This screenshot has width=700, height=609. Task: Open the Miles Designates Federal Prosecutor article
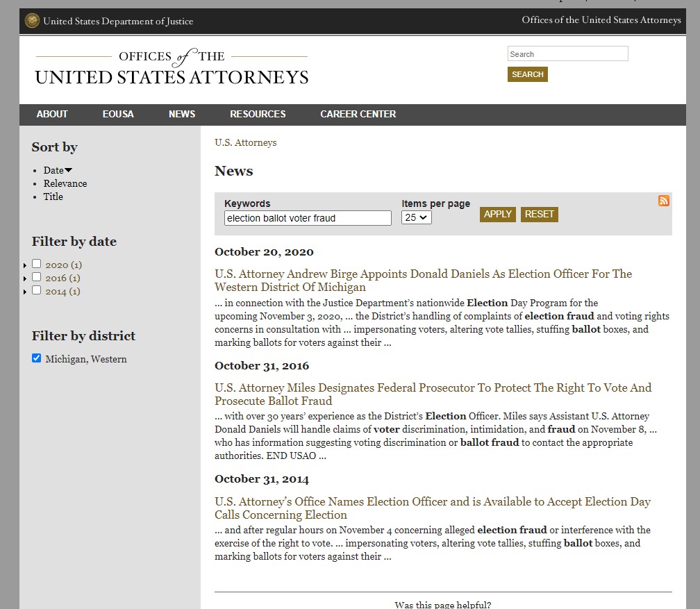click(433, 394)
